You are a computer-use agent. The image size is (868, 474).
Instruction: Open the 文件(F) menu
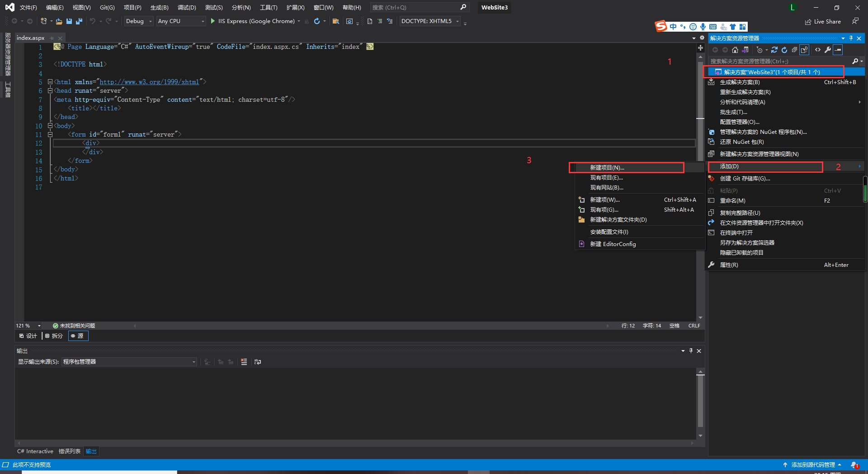point(28,8)
